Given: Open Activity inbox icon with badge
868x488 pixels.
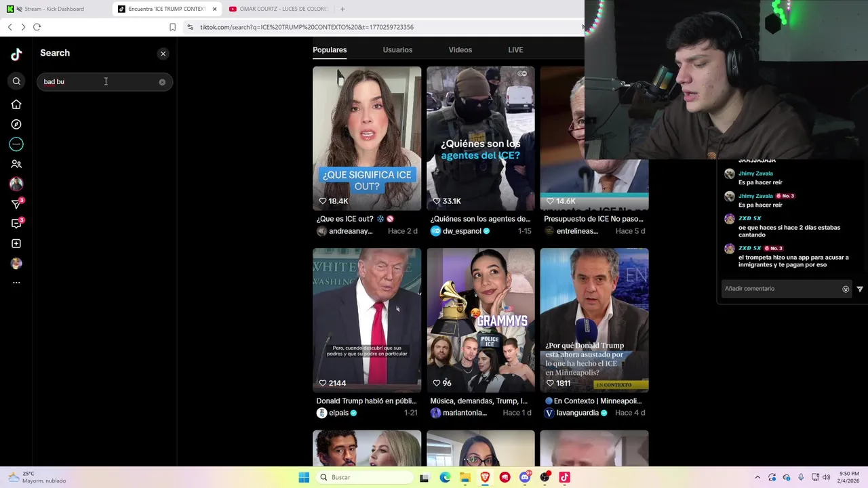Looking at the screenshot, I should click(16, 223).
